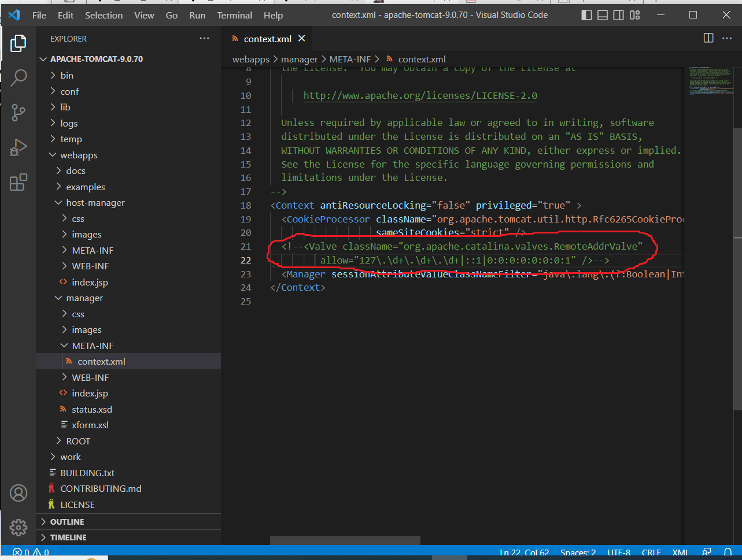The image size is (742, 560).
Task: Open the Go menu
Action: (x=172, y=15)
